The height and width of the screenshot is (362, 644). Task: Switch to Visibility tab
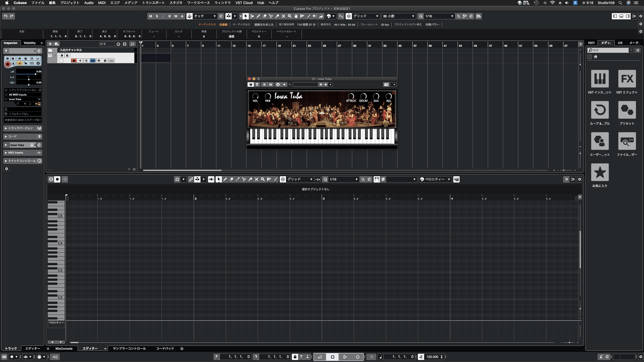(29, 43)
